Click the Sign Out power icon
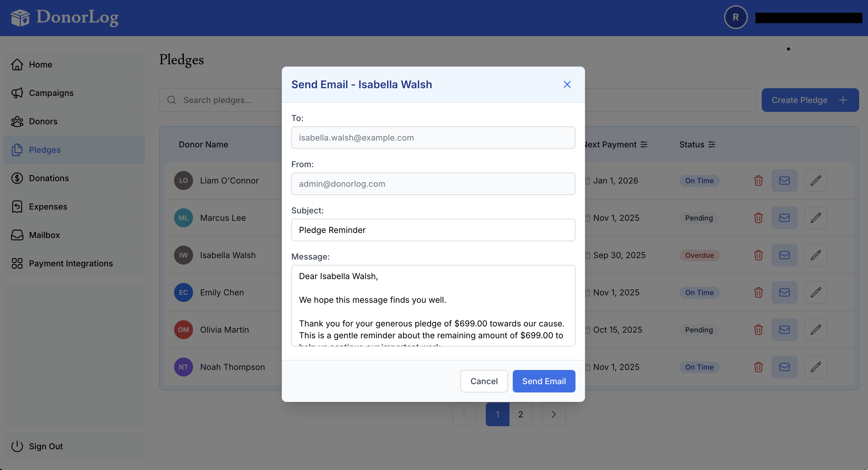 (x=17, y=446)
